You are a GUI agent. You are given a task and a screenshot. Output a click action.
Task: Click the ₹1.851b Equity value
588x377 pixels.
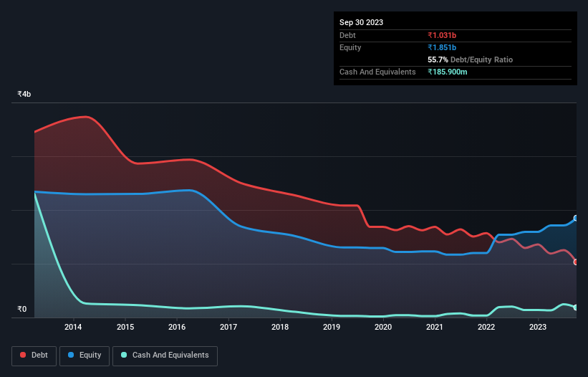(x=442, y=47)
